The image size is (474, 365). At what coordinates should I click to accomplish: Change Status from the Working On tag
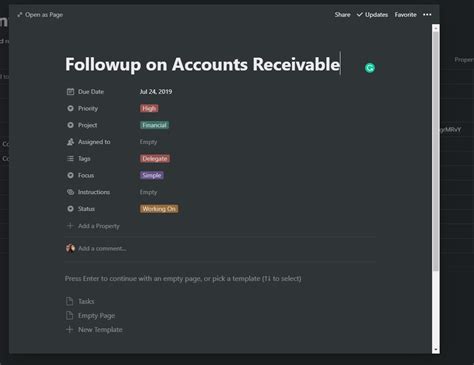point(159,209)
